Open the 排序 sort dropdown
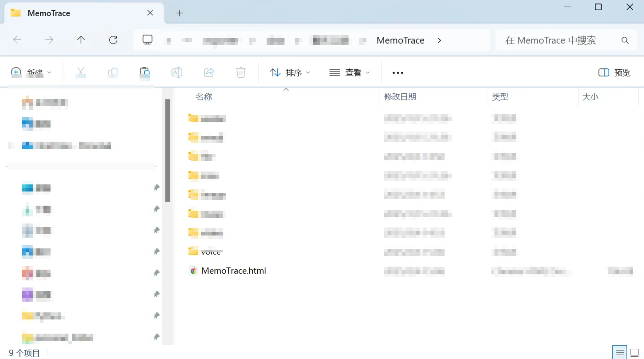The height and width of the screenshot is (359, 644). [x=290, y=73]
